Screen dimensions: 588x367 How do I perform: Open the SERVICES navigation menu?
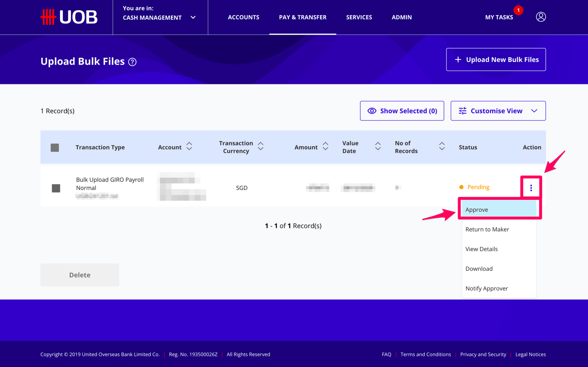click(359, 17)
